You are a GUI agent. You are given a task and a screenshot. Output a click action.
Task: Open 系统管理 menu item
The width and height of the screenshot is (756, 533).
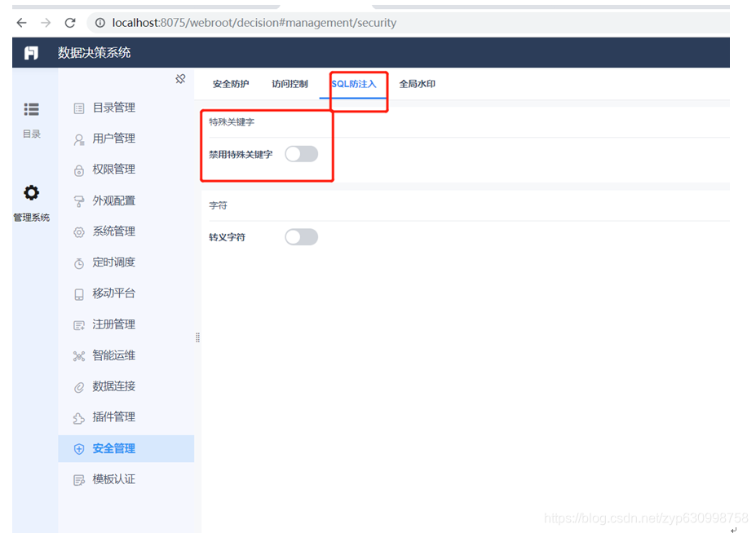tap(126, 231)
